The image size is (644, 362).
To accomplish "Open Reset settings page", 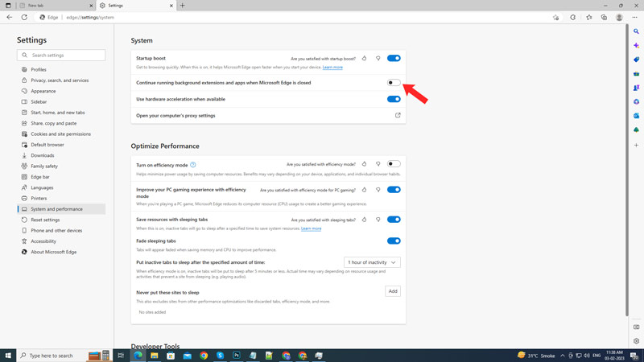I will coord(61,220).
